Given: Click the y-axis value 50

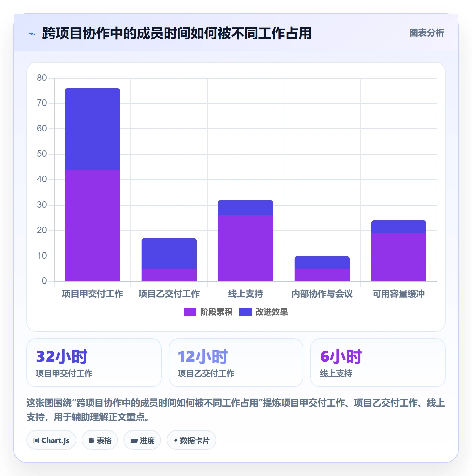Looking at the screenshot, I should [x=42, y=154].
